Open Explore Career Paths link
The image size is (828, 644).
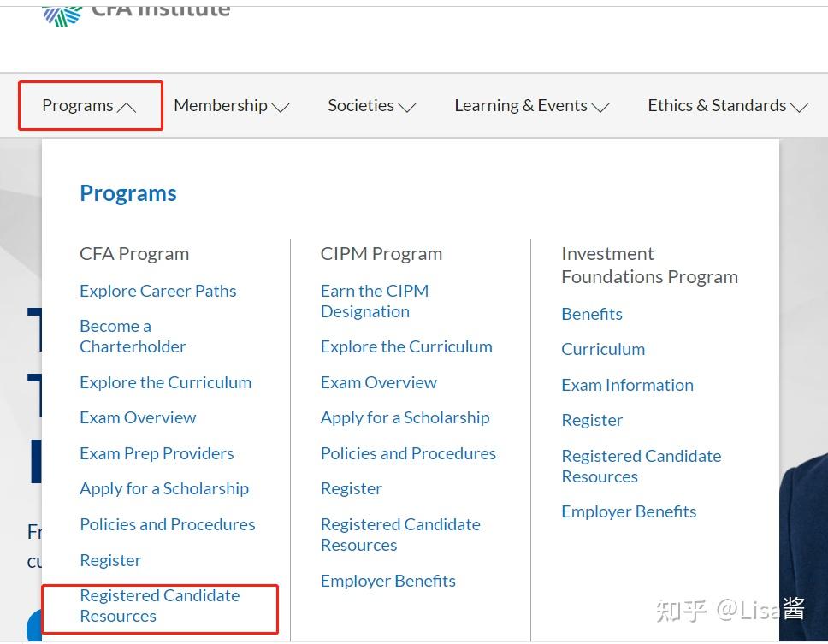157,291
